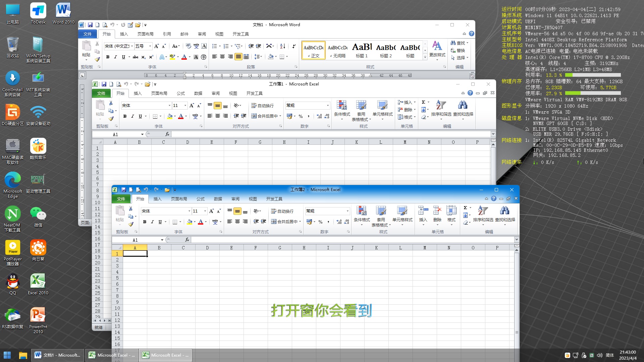Open the Word font size 五号 dropdown
644x362 pixels.
coord(150,46)
